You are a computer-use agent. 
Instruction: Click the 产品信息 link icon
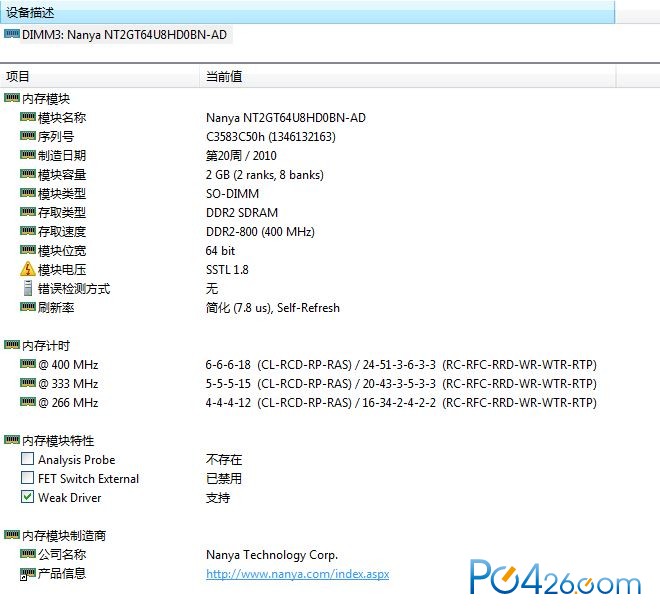28,573
